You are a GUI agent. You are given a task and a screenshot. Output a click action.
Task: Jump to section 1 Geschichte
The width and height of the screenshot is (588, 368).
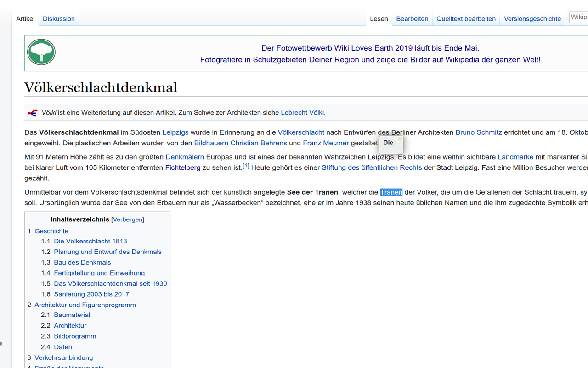[51, 231]
